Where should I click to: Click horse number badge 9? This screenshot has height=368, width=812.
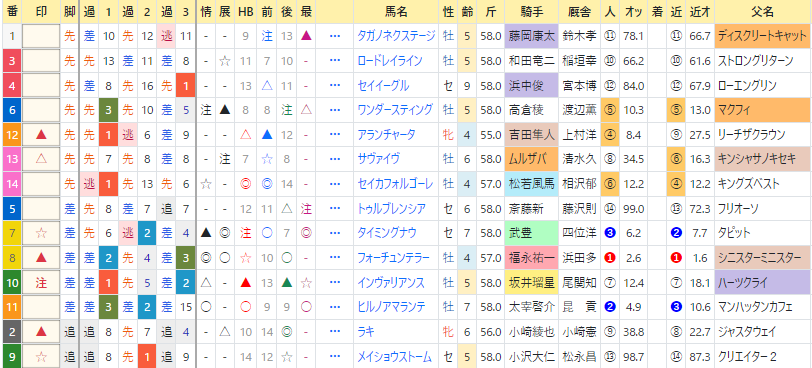[x=11, y=356]
